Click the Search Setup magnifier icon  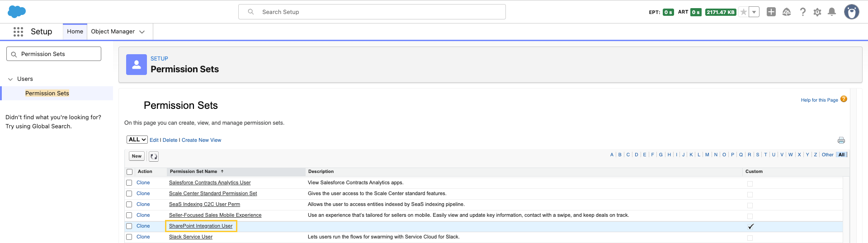(251, 12)
